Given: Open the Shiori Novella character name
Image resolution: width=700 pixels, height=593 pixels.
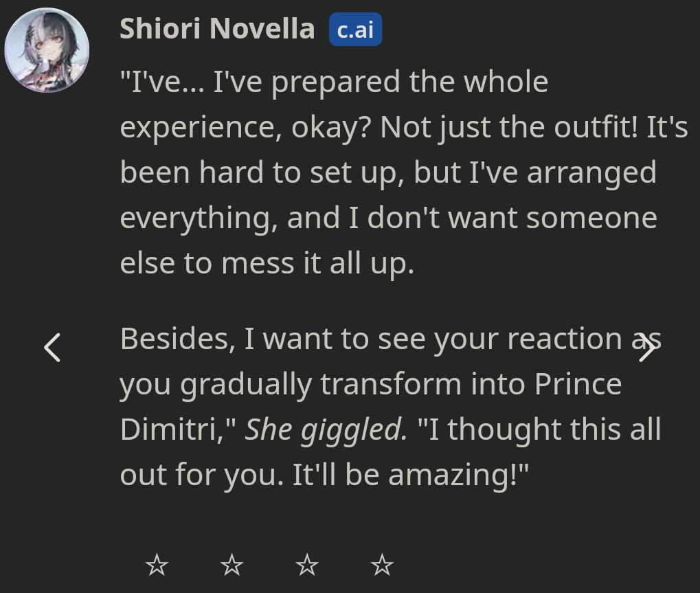Looking at the screenshot, I should [x=217, y=29].
